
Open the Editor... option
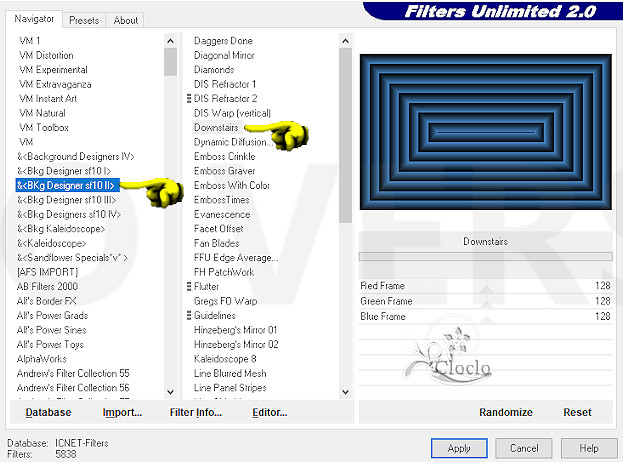click(x=269, y=412)
